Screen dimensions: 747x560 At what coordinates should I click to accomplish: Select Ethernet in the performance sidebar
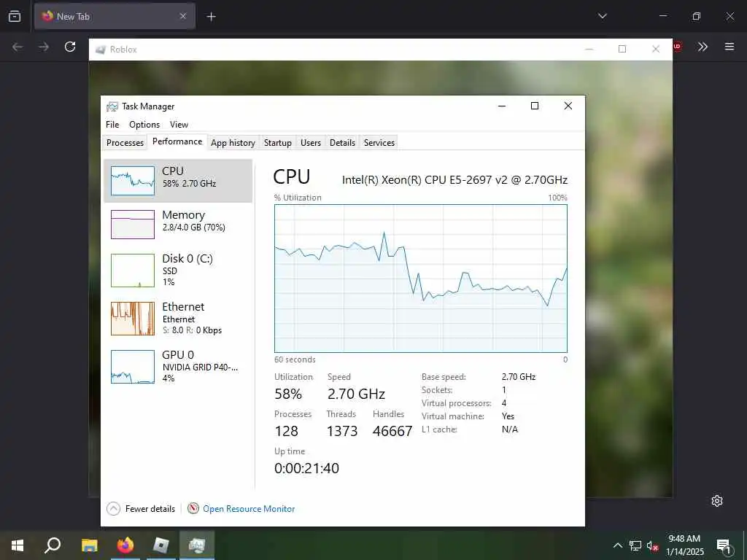tap(178, 318)
